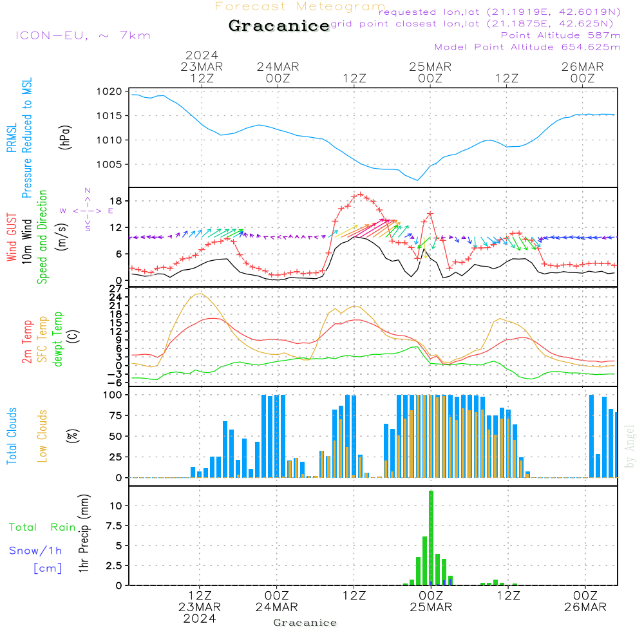Click the bottom axis '00Z 24MAR' label
Viewport: 644px width, 644px height.
tap(277, 601)
